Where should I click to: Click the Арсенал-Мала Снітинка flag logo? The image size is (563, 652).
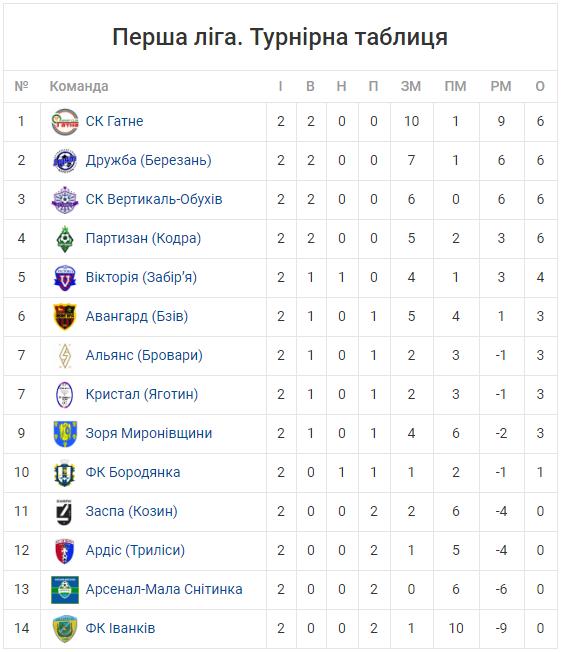[65, 590]
